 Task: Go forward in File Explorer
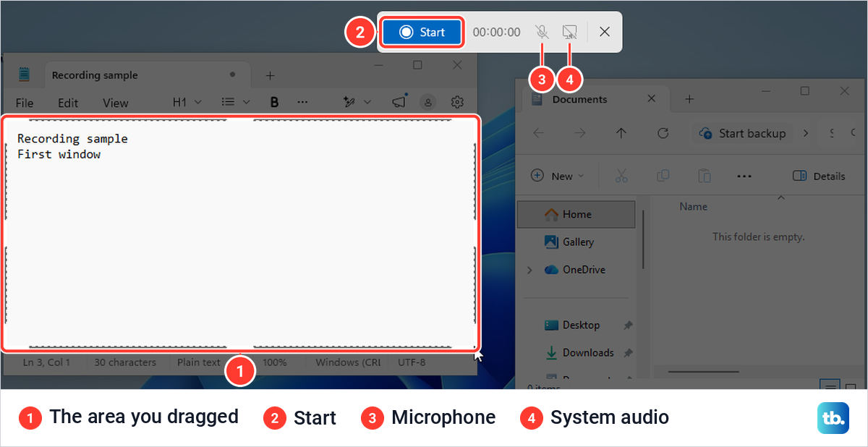[579, 133]
